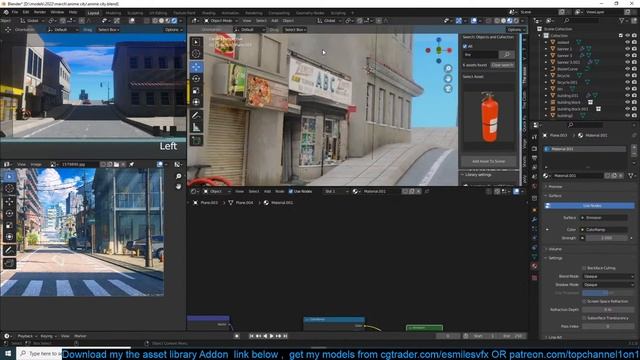Select the Move tool in image editor
Viewport: 640px width, 360px height.
(x=9, y=201)
